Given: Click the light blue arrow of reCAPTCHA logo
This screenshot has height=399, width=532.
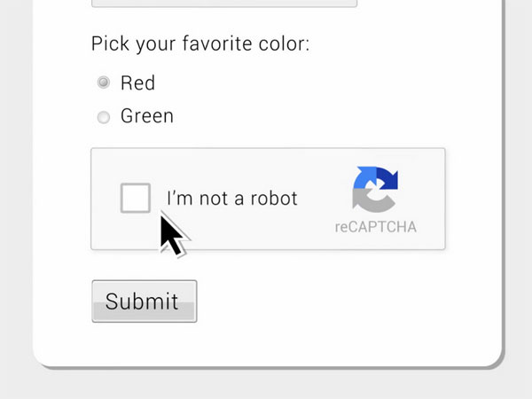Looking at the screenshot, I should [x=364, y=177].
